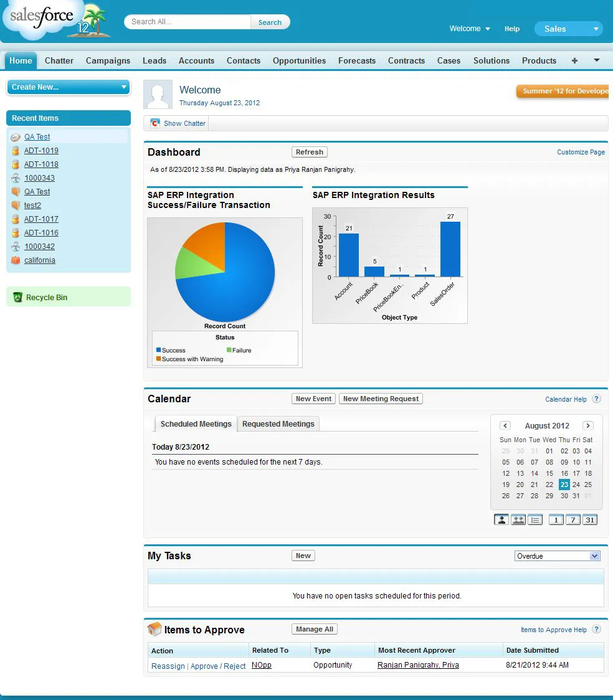Screen dimensions: 613x700
Task: Select date 23 in mini calendar
Action: [564, 485]
